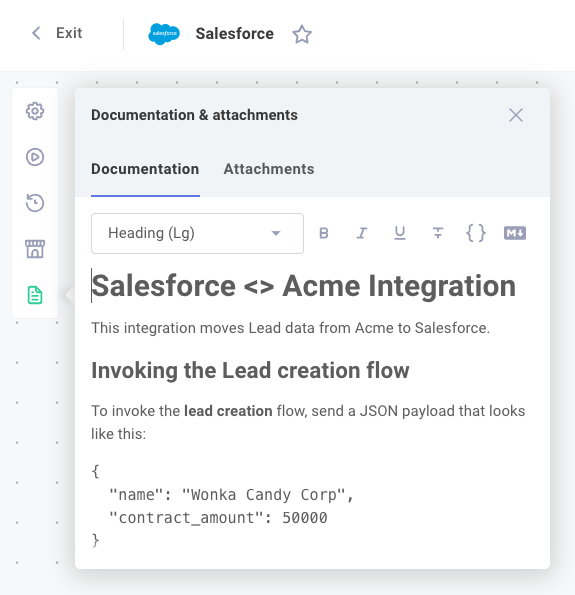Toggle underline formatting
Image resolution: width=575 pixels, height=595 pixels.
400,233
